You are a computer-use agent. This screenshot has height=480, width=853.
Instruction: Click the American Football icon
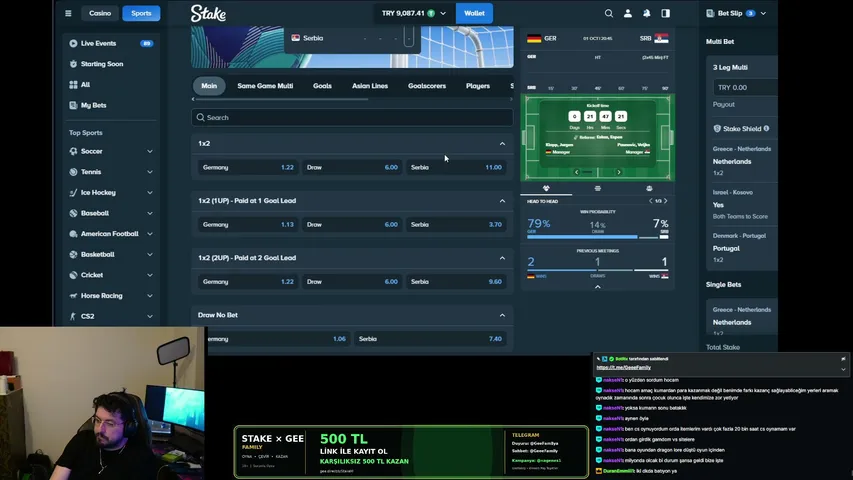[73, 234]
